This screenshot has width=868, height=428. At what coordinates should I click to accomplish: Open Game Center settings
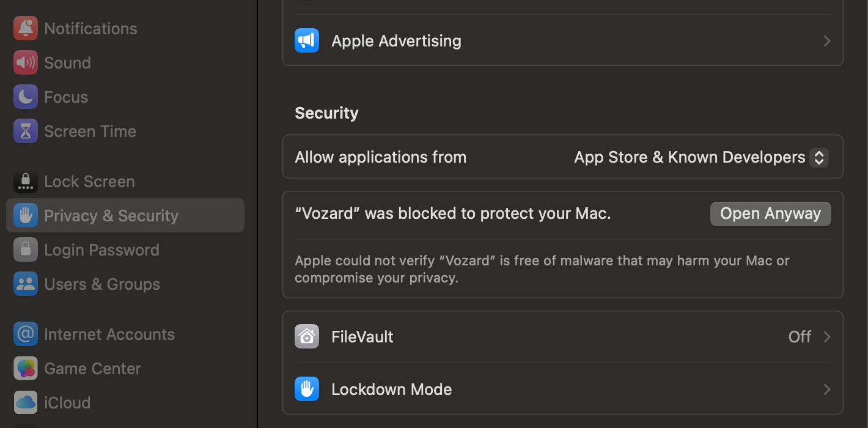click(92, 368)
